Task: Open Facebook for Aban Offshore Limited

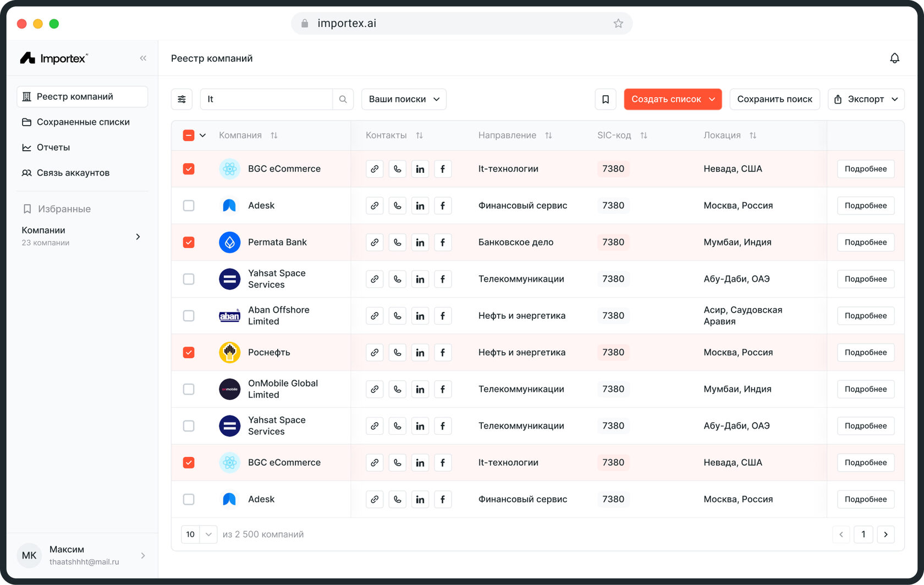Action: [x=443, y=316]
